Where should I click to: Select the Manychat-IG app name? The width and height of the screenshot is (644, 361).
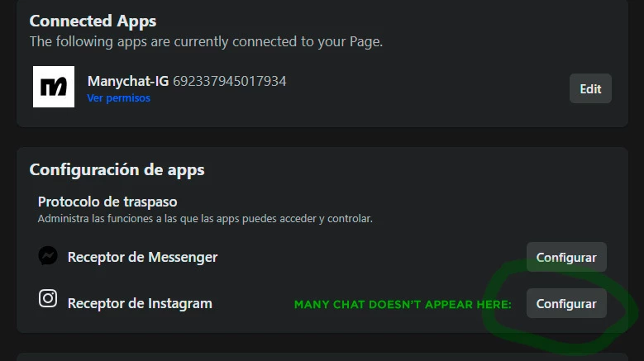pos(128,81)
